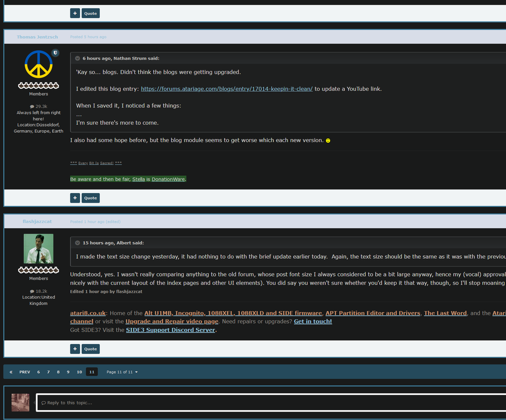
Task: Collapse the Nathan Strum quote box
Action: coord(77,58)
